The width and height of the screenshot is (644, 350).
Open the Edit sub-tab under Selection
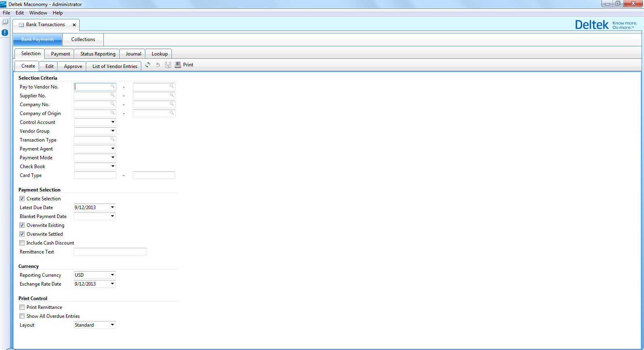[x=50, y=66]
